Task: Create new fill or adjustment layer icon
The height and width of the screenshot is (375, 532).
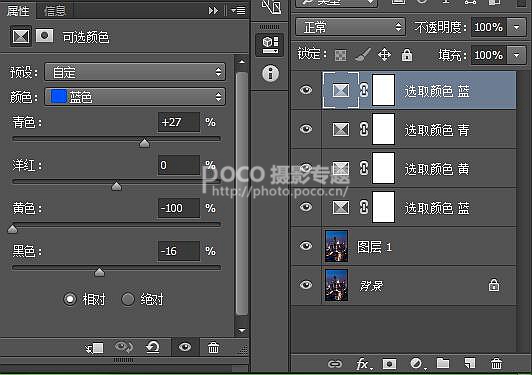Action: [x=416, y=364]
